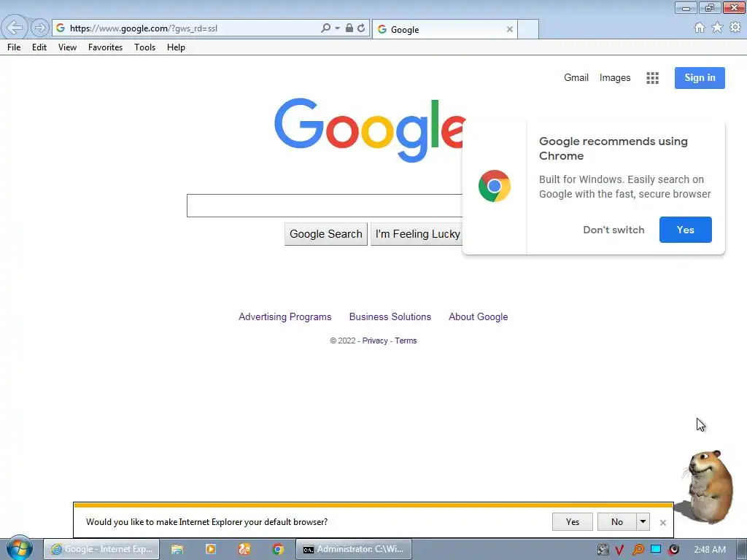This screenshot has width=747, height=560.
Task: Open Windows Explorer from the taskbar
Action: click(x=177, y=549)
